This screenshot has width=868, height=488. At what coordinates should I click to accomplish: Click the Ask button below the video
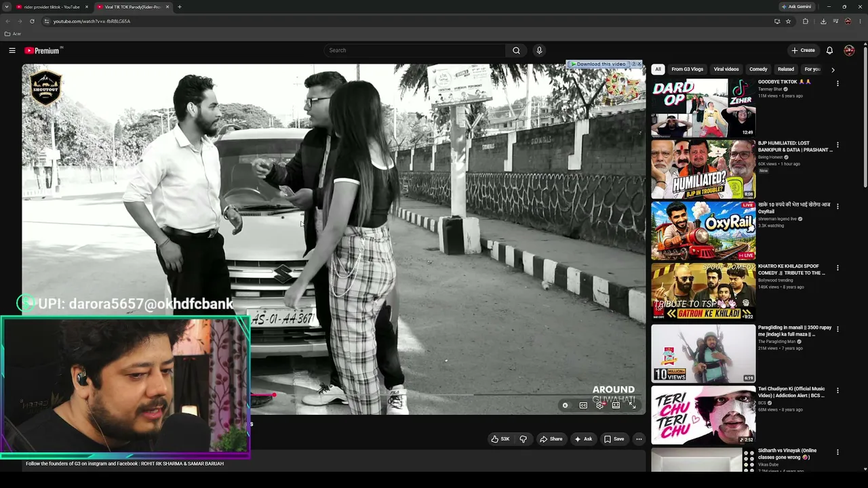[x=583, y=439]
